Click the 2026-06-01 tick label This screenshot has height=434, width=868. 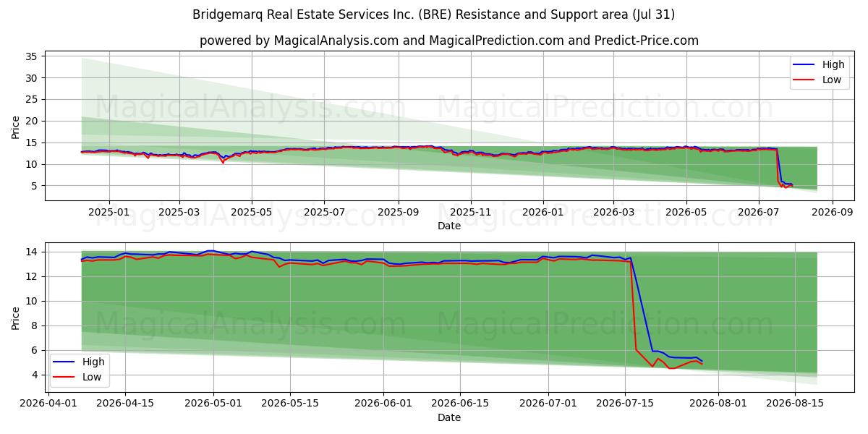[383, 403]
